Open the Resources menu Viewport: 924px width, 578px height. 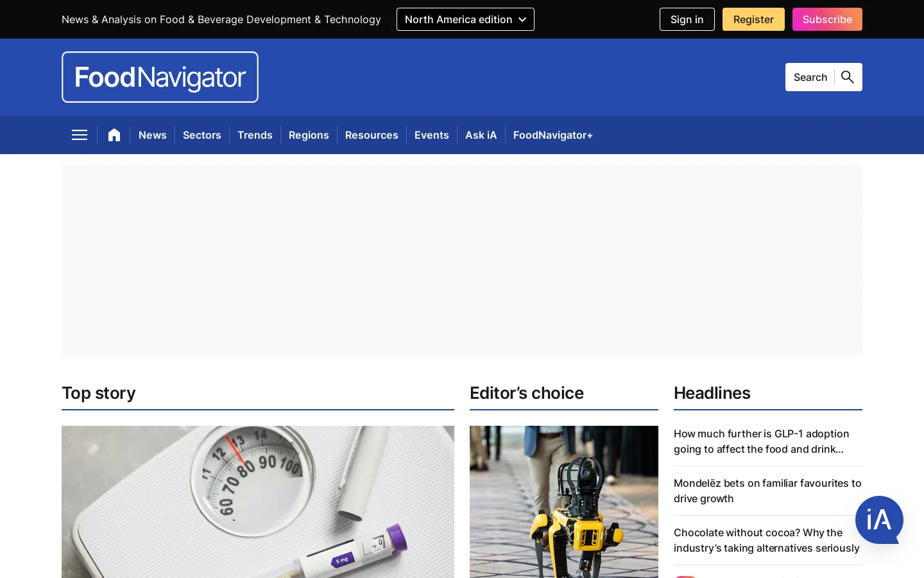372,135
